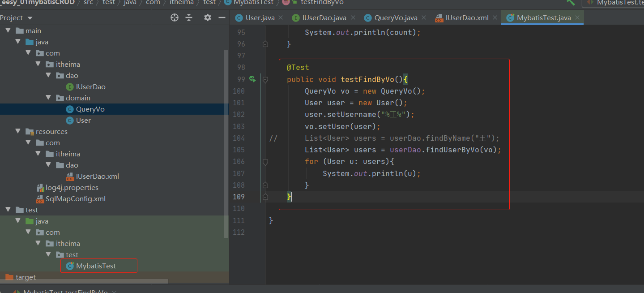Collapse the resources folder arrow
Viewport: 644px width, 293px height.
tap(18, 131)
